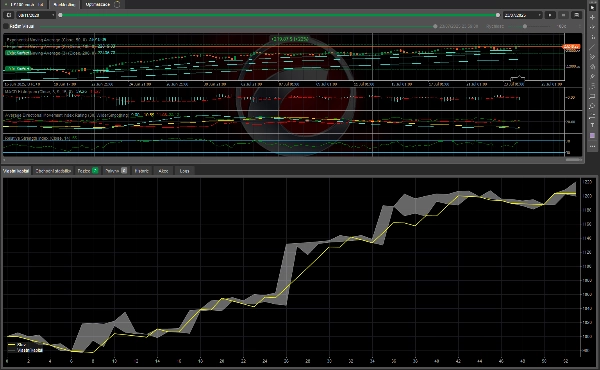Open the bottom tab with the green badge

88,171
